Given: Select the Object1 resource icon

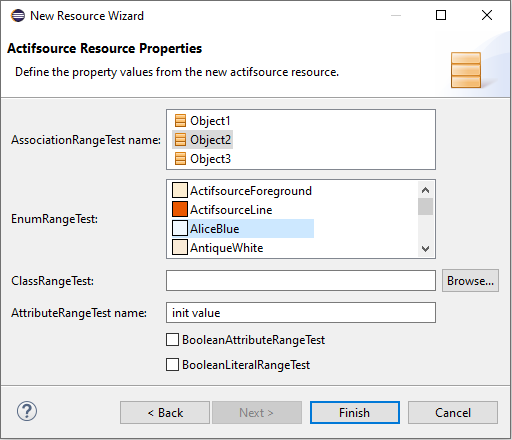Looking at the screenshot, I should point(180,121).
